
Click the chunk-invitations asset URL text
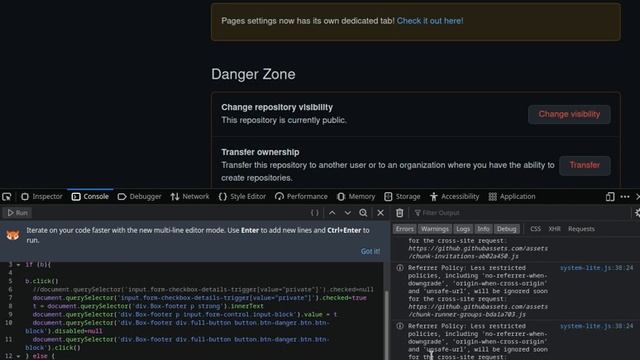[x=478, y=252]
